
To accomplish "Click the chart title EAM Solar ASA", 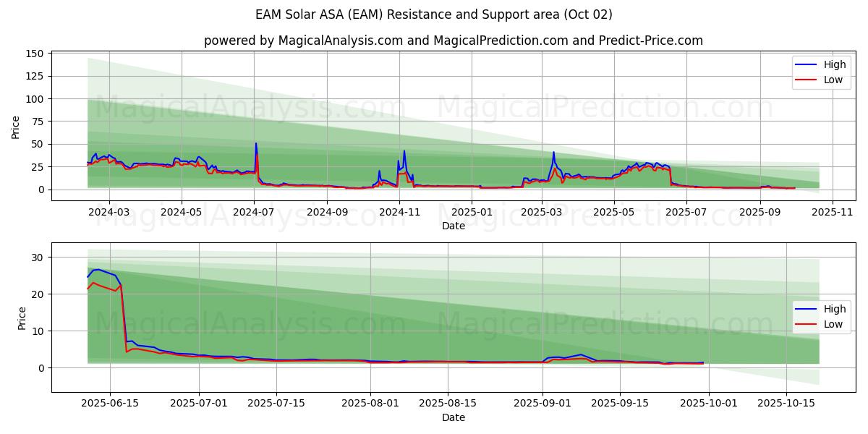I will [x=433, y=14].
